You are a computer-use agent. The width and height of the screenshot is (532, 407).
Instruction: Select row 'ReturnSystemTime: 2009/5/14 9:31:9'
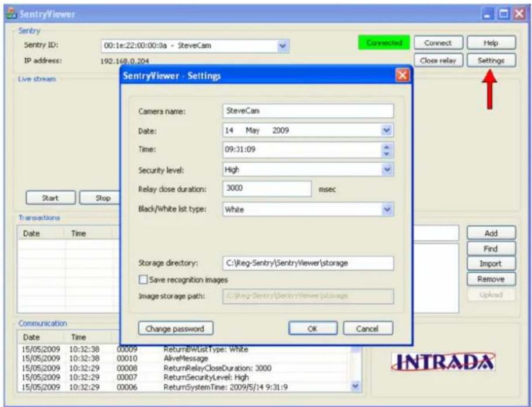pyautogui.click(x=185, y=387)
